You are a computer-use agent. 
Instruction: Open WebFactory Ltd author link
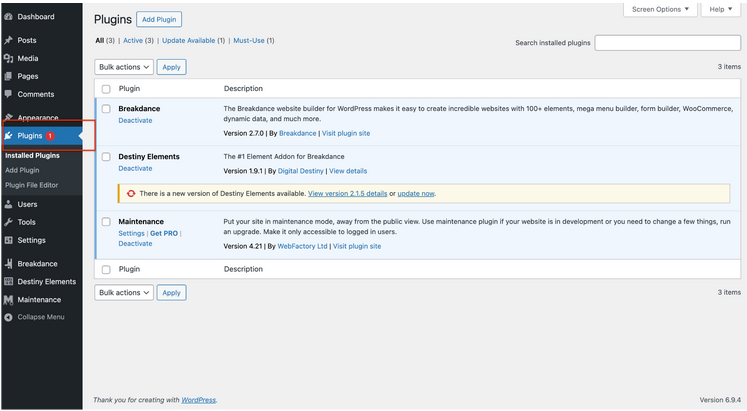tap(303, 246)
